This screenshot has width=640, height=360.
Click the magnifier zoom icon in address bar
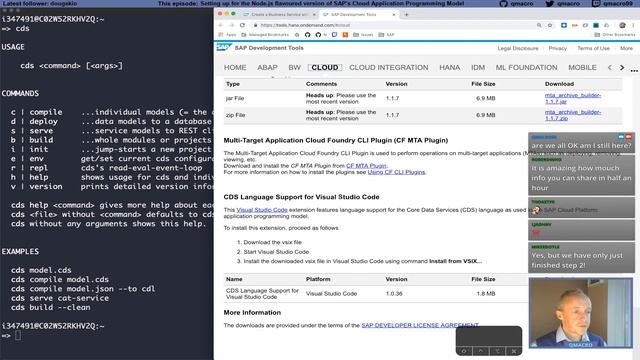point(539,25)
